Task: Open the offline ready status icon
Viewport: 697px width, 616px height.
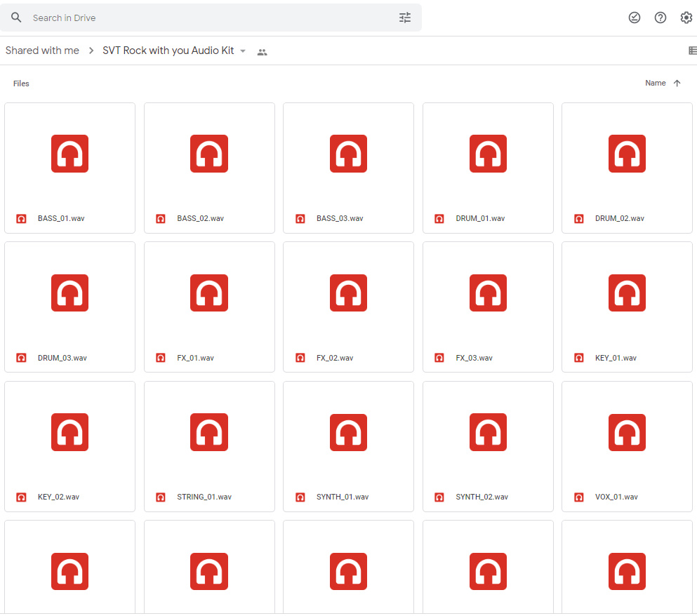Action: tap(635, 18)
